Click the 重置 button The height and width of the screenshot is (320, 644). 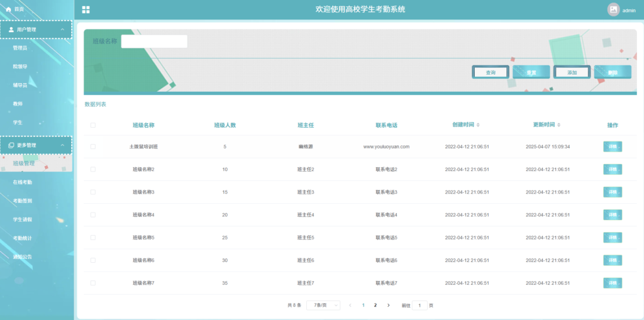[x=531, y=72]
